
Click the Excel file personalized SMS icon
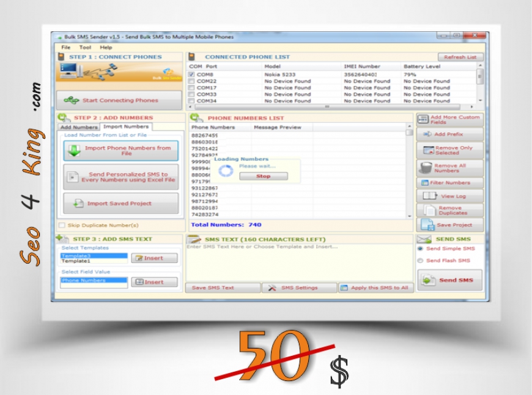pyautogui.click(x=72, y=177)
